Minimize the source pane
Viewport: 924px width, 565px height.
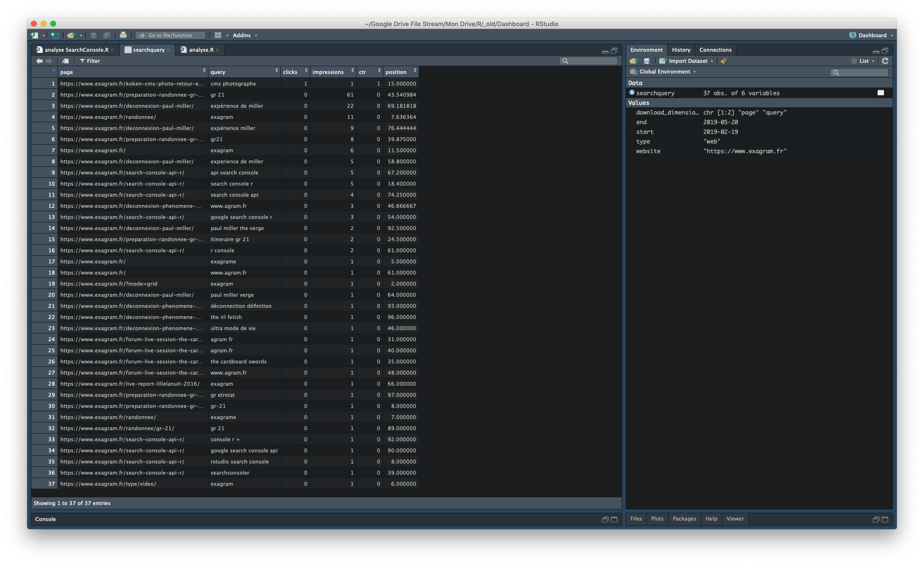tap(605, 51)
